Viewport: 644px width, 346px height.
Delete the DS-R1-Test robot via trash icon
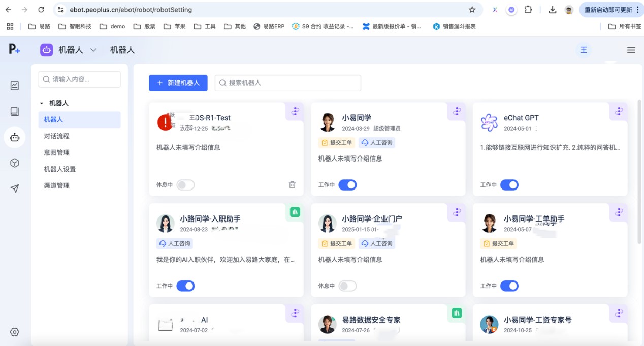(292, 185)
